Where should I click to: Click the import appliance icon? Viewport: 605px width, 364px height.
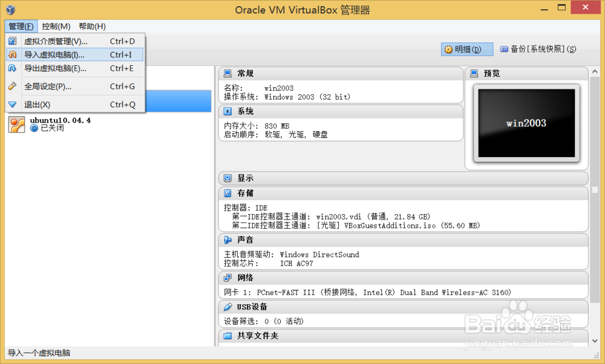12,54
